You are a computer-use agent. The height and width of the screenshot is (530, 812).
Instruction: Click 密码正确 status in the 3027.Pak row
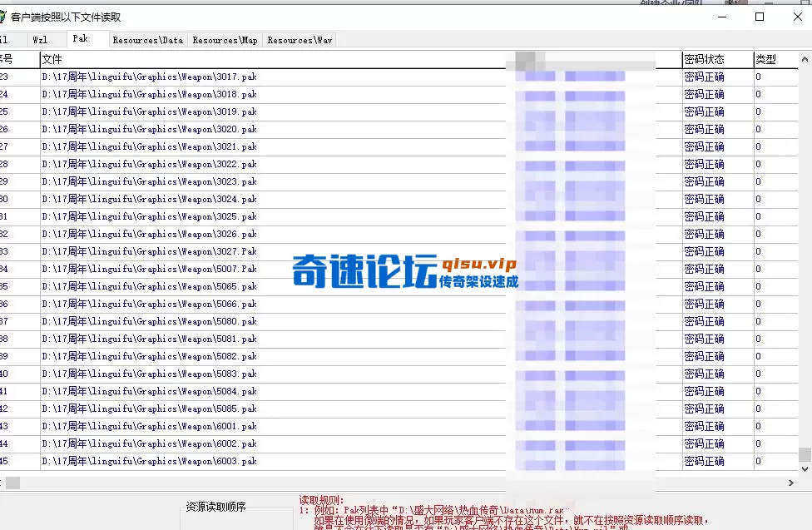coord(705,252)
